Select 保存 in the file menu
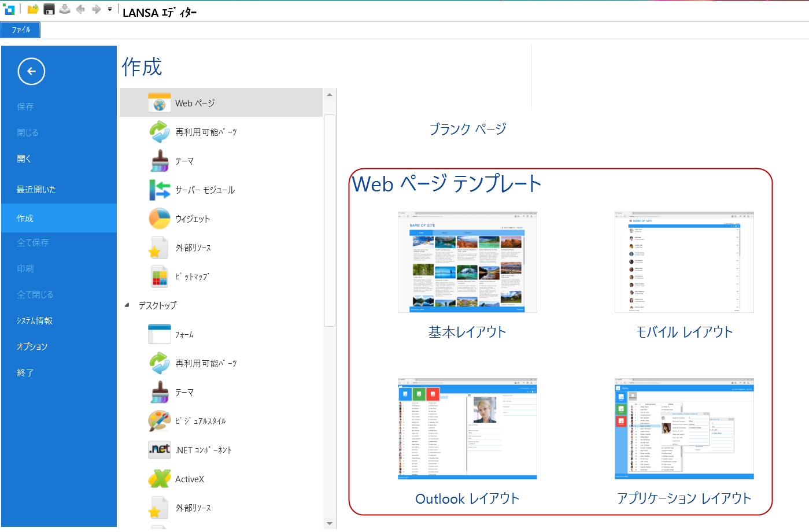This screenshot has height=532, width=809. pos(25,106)
